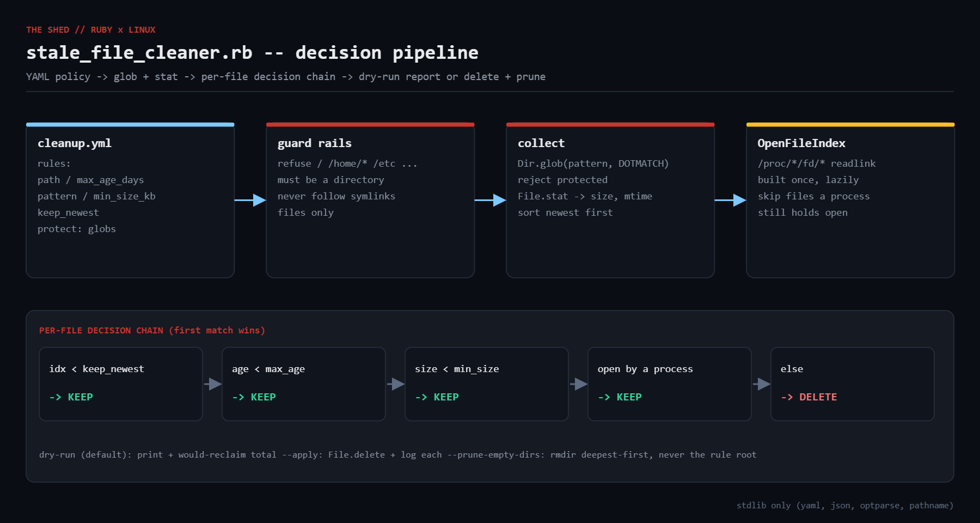Click the YAML policy subtitle line
The height and width of the screenshot is (523, 980).
286,77
